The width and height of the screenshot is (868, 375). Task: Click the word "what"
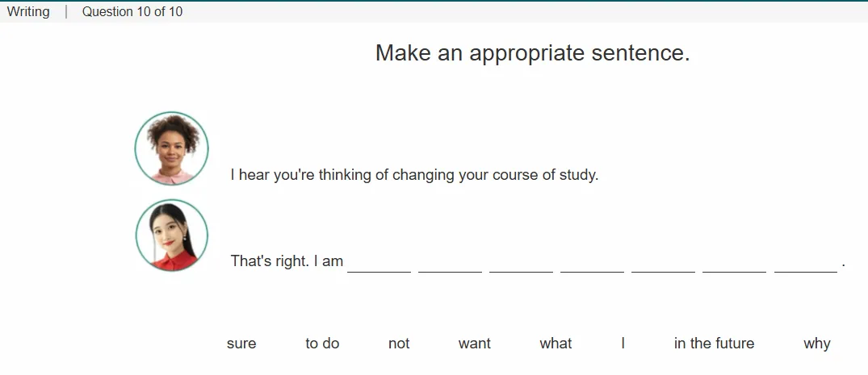coord(556,344)
